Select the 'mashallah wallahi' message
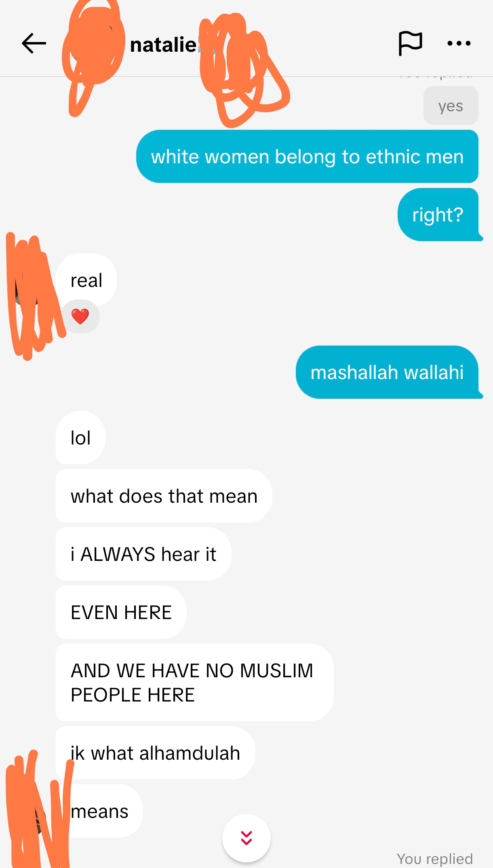Image resolution: width=493 pixels, height=868 pixels. [388, 372]
